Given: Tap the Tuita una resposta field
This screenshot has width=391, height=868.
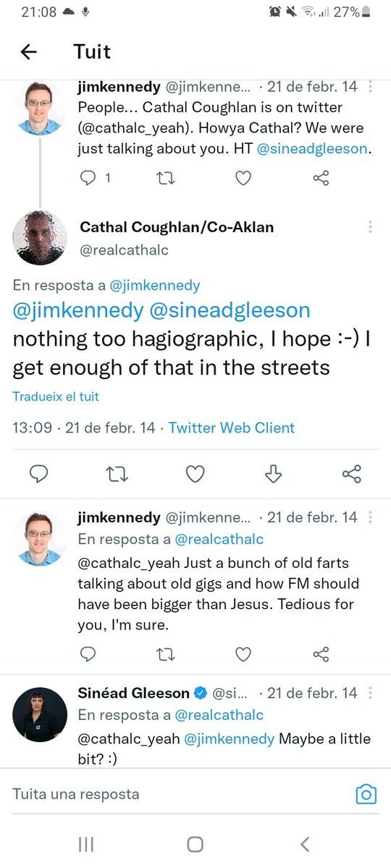Looking at the screenshot, I should [x=174, y=793].
